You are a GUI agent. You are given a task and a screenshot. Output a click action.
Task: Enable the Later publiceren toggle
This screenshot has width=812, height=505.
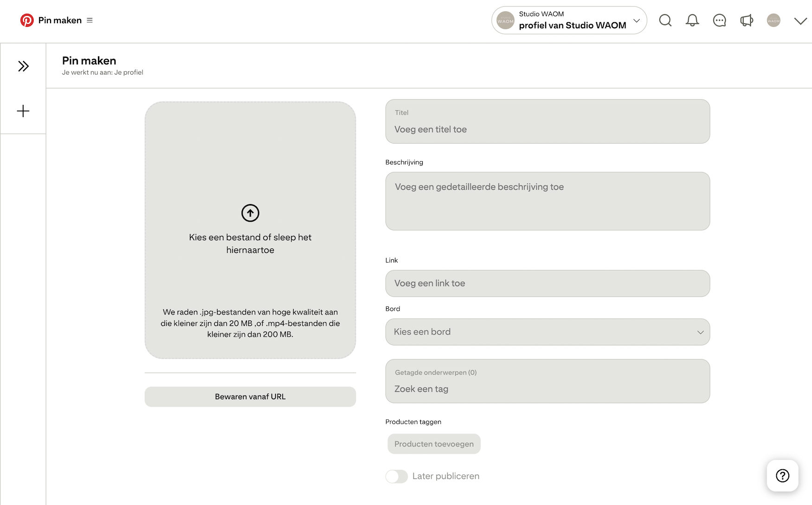pyautogui.click(x=396, y=476)
